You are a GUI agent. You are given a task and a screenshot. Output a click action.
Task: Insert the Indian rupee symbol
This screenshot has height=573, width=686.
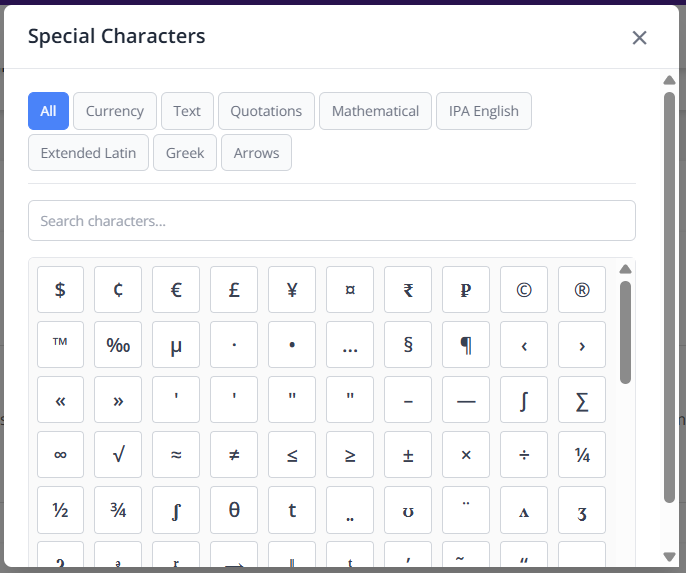coord(408,290)
